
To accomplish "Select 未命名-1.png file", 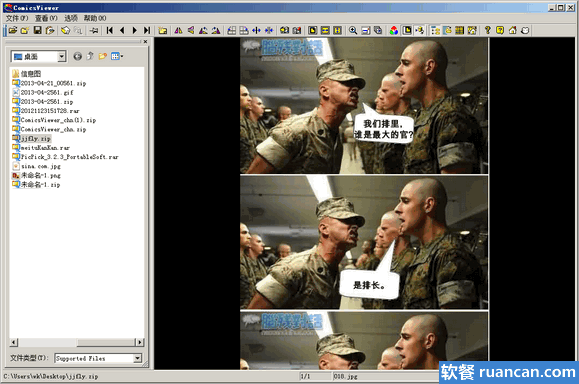I will [x=37, y=175].
